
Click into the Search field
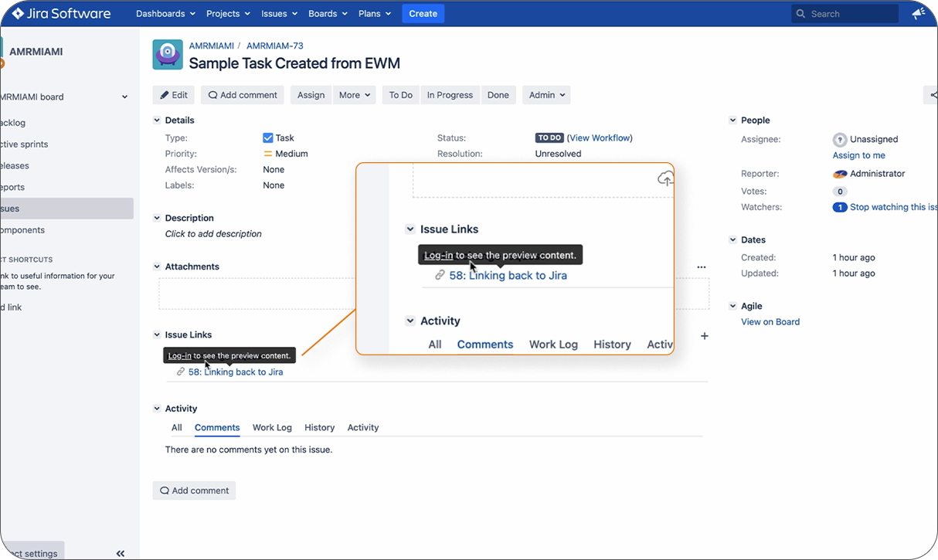[x=845, y=14]
